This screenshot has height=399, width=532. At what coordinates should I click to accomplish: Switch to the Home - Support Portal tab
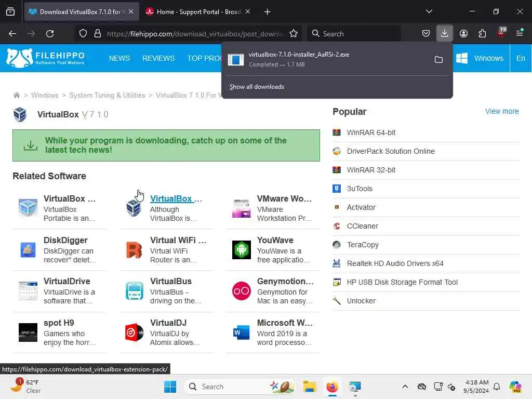click(198, 12)
